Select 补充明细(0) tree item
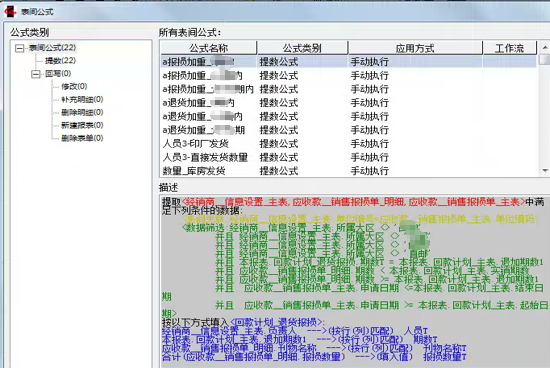Screen dimensions: 550x368 tap(82, 99)
